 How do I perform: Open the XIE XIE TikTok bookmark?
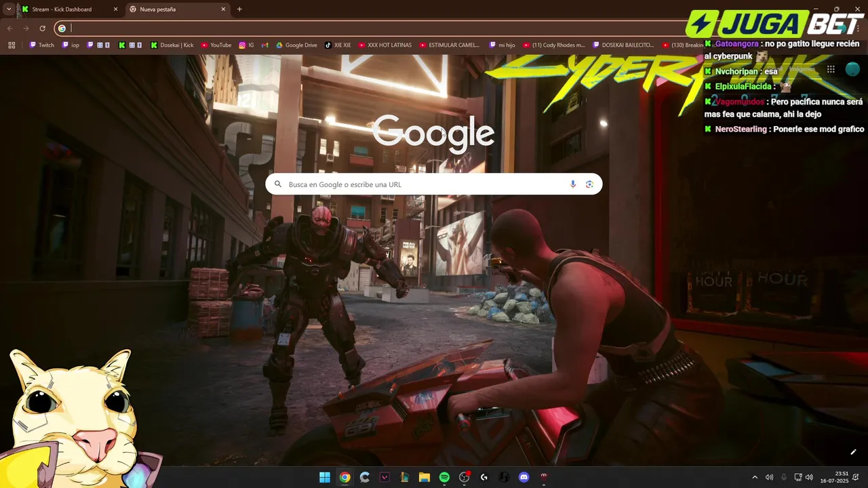click(338, 45)
